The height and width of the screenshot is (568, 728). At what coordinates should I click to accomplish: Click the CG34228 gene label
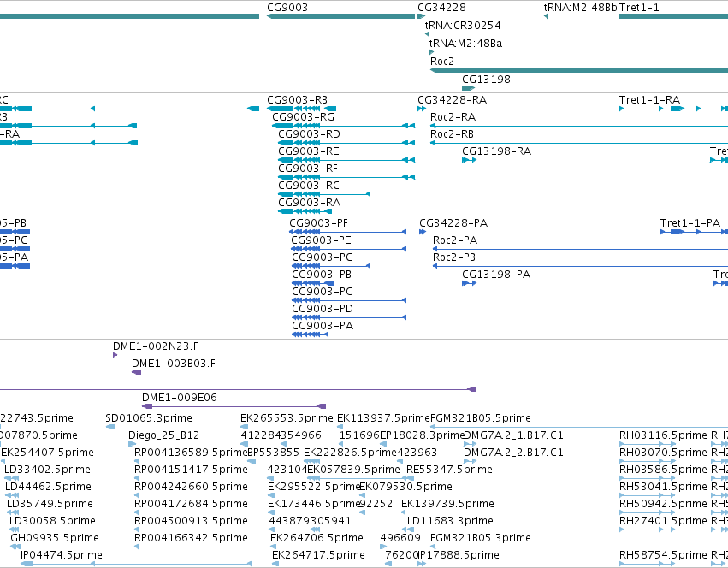tap(441, 8)
